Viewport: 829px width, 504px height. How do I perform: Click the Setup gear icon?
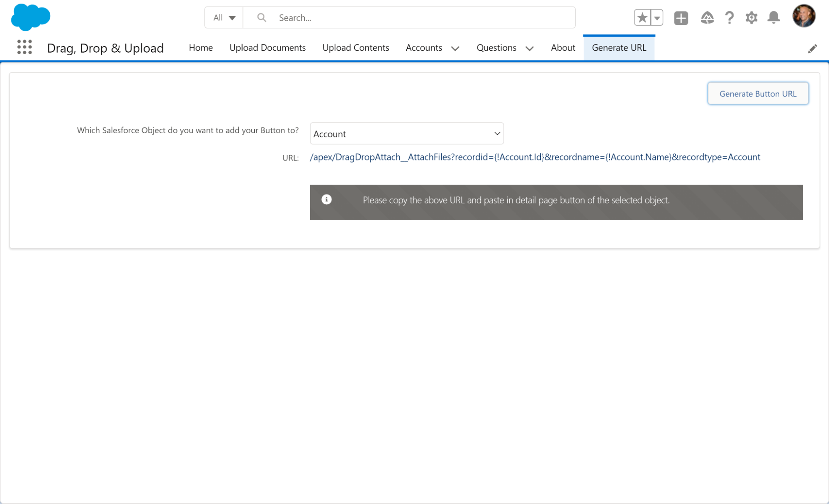pos(751,18)
